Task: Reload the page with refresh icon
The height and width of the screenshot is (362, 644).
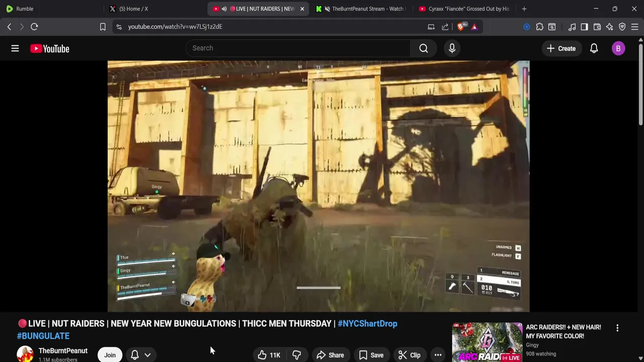Action: point(34,27)
